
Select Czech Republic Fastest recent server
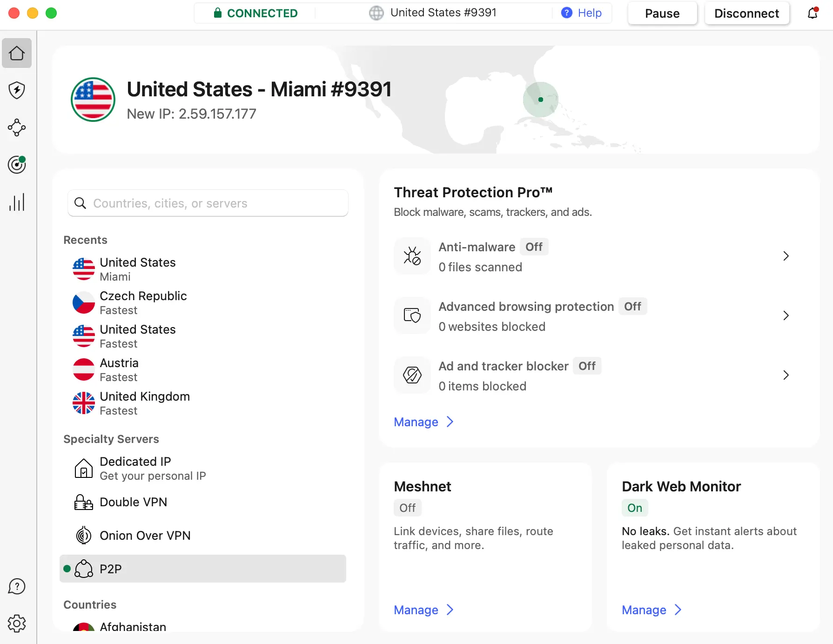click(x=203, y=302)
